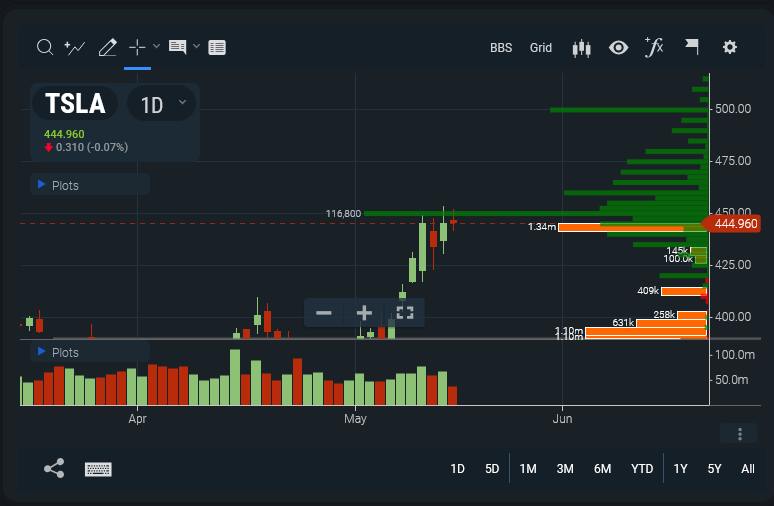Add a comparison study line icon
The image size is (774, 506).
pos(75,47)
